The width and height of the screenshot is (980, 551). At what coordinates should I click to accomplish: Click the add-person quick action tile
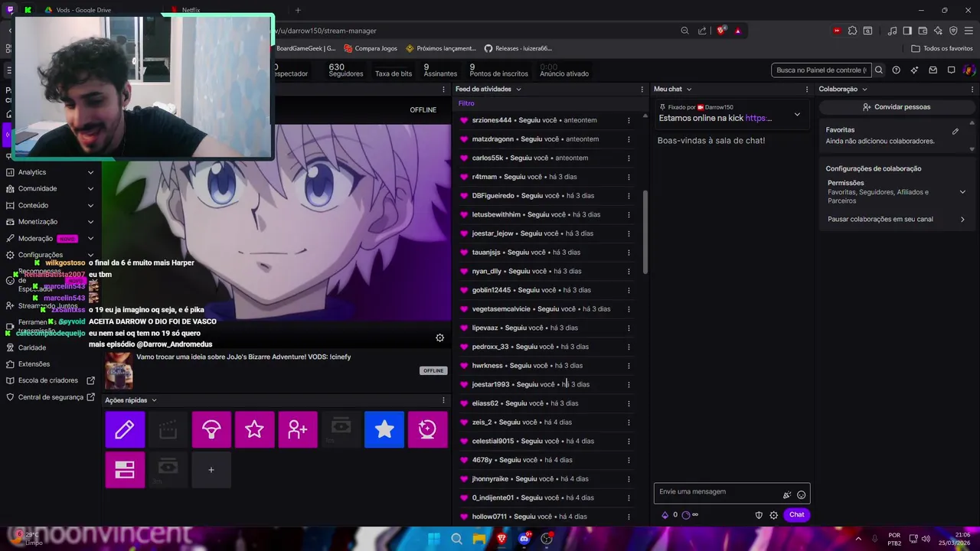tap(298, 429)
